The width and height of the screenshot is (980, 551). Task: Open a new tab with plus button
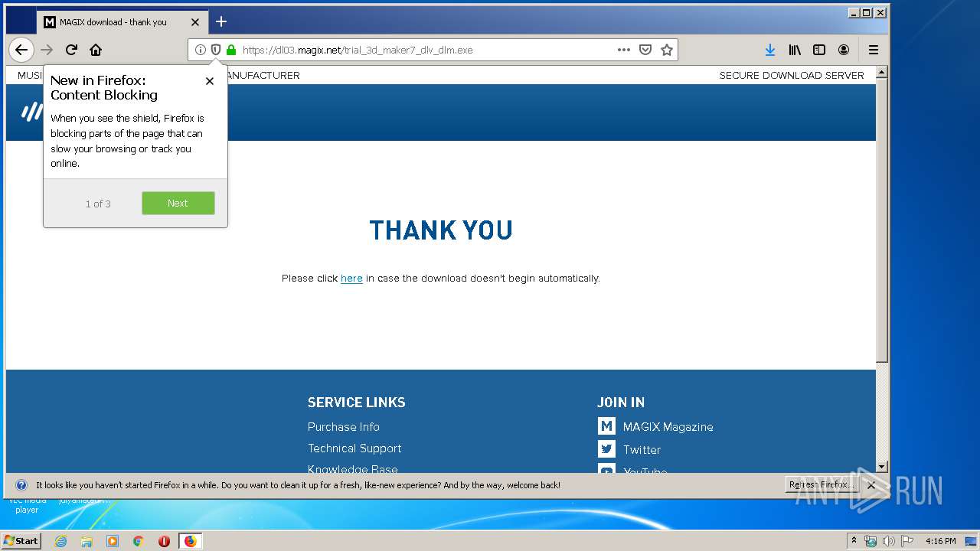click(221, 21)
